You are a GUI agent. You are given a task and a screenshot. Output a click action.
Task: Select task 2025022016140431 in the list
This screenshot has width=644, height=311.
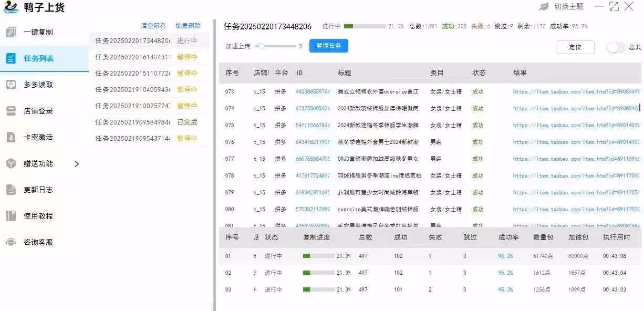[150, 57]
